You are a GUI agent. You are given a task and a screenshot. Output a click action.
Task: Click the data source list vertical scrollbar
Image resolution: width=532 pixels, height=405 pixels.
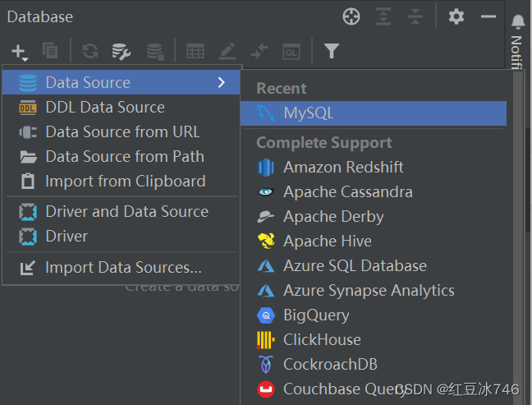518,237
